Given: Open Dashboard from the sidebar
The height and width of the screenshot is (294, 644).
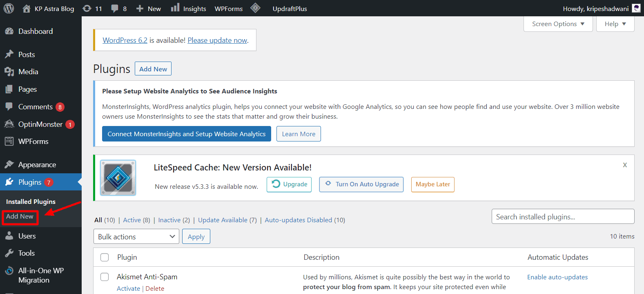Looking at the screenshot, I should click(36, 31).
